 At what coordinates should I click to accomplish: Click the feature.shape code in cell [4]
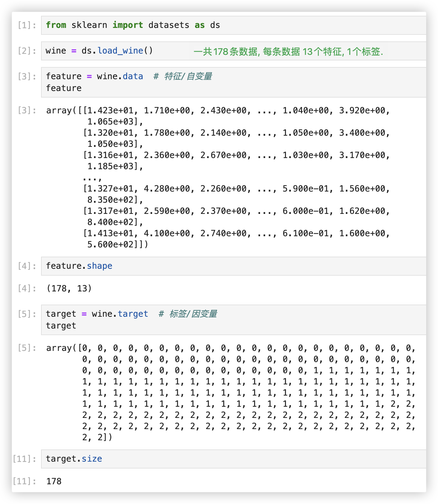79,265
